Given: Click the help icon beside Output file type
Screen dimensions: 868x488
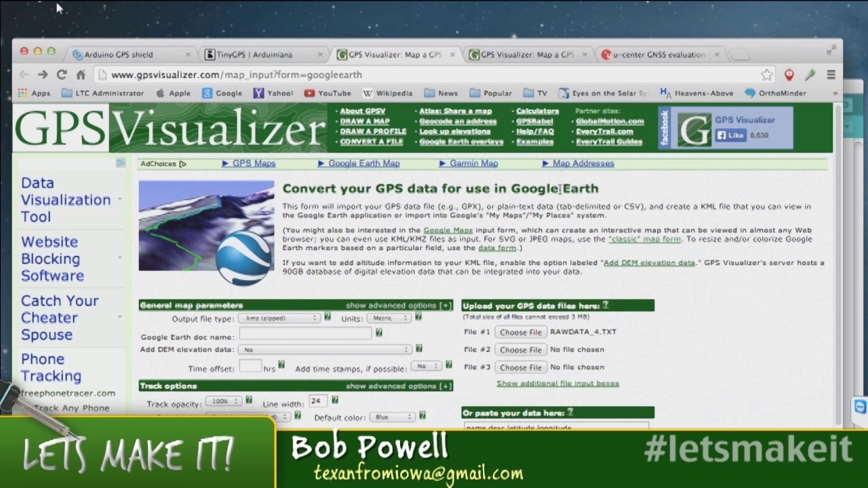Looking at the screenshot, I should [x=328, y=317].
